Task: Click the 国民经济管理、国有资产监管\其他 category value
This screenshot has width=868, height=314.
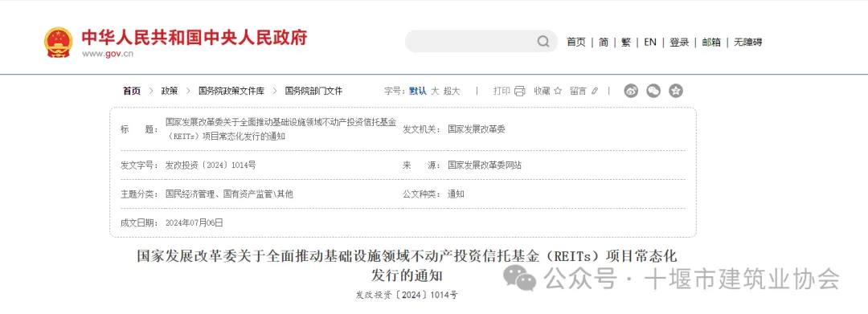Action: coord(229,194)
